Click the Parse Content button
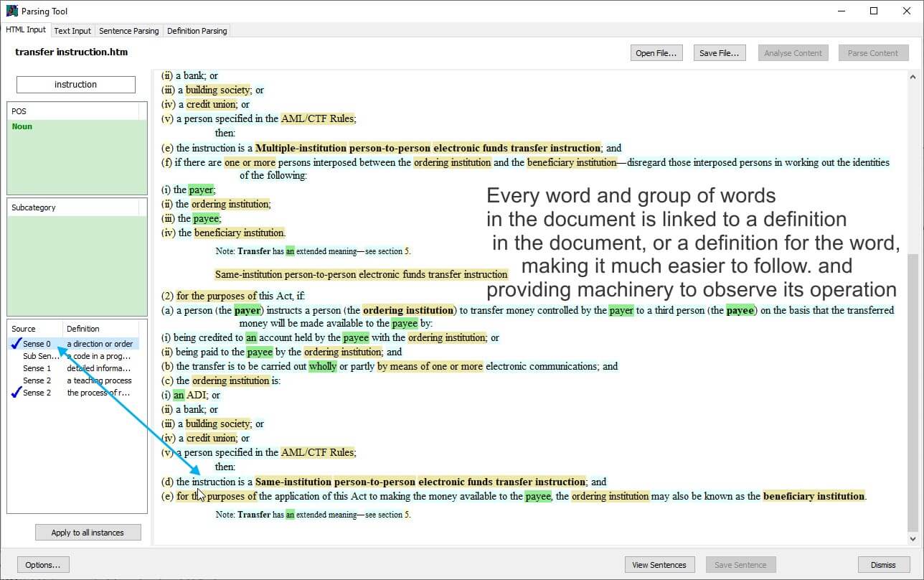The width and height of the screenshot is (924, 580). [872, 53]
